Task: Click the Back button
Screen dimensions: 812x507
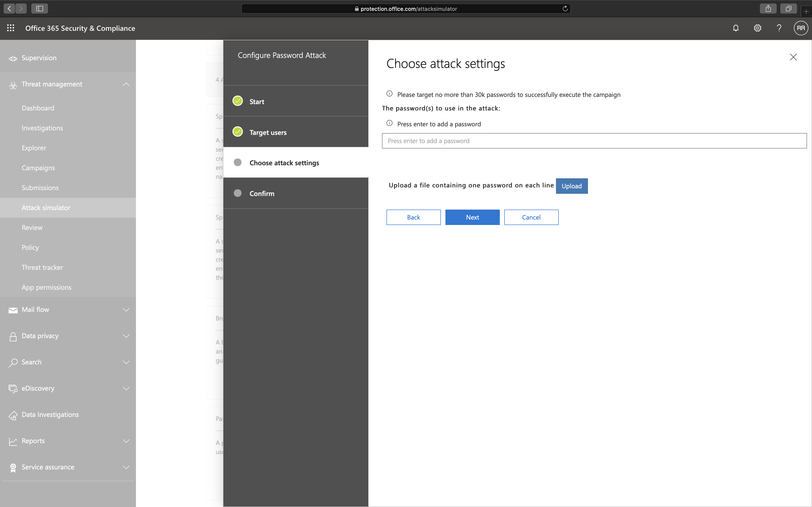Action: point(413,217)
